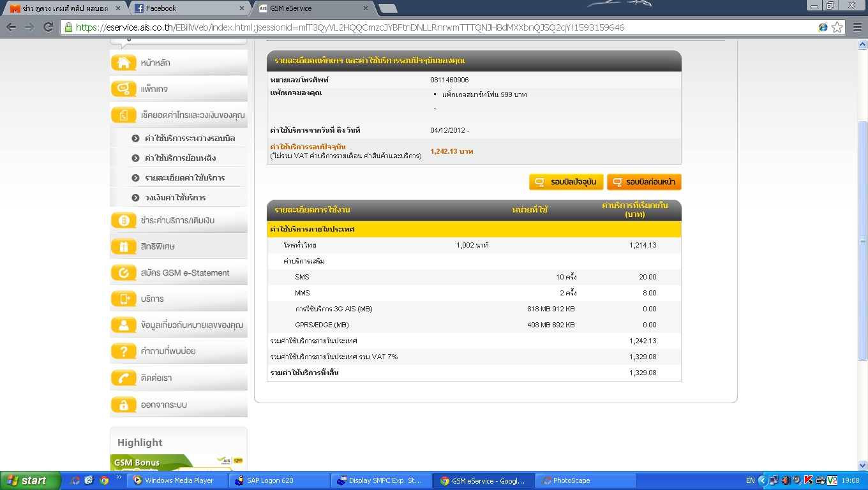Open the หน้าหลัก home icon in sidebar
This screenshot has height=490, width=868.
[x=123, y=63]
